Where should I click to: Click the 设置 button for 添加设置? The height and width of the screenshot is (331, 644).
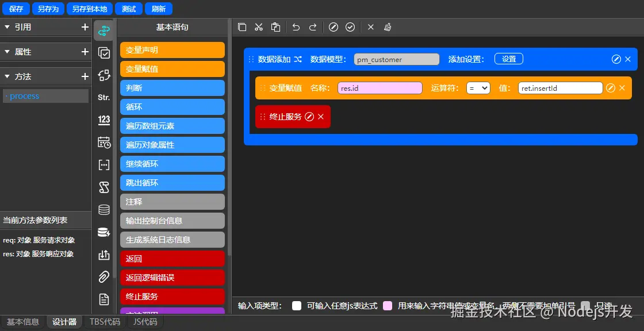(x=508, y=59)
